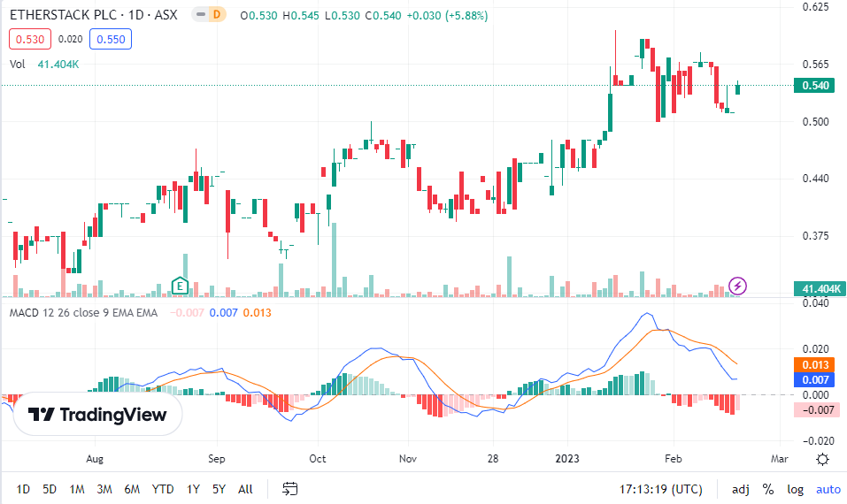Toggle adj price adjustment
The width and height of the screenshot is (847, 504).
pyautogui.click(x=740, y=489)
